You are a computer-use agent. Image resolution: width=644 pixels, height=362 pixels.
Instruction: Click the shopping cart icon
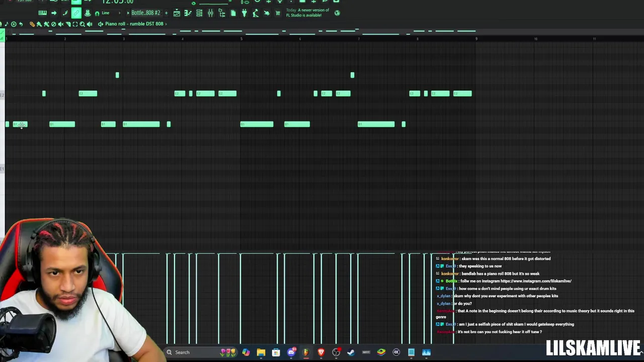[x=277, y=13]
